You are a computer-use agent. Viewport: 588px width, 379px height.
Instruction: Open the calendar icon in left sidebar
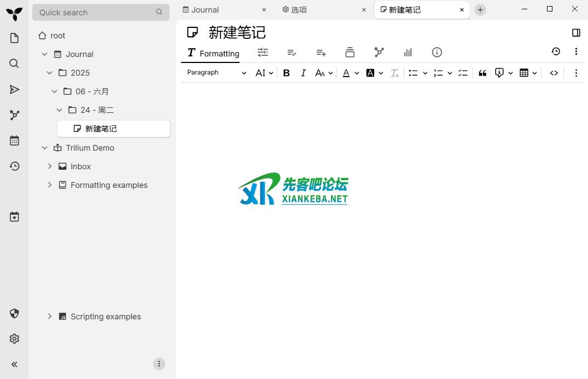point(14,141)
